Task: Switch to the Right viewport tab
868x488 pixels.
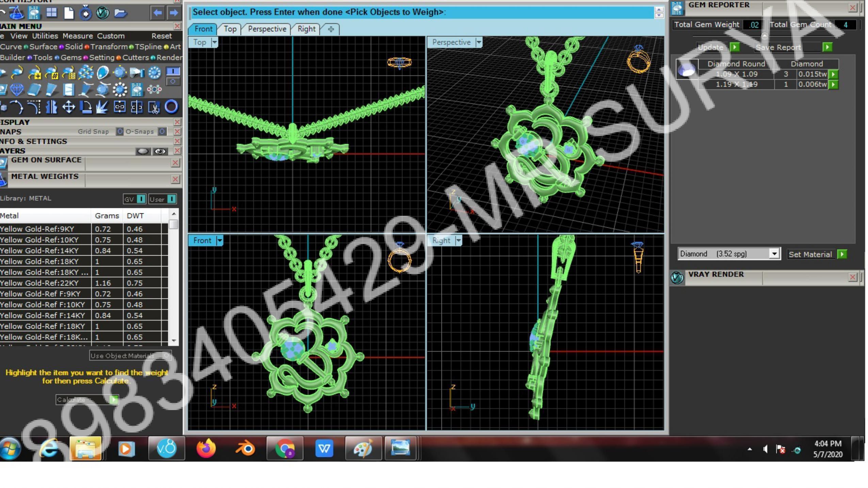Action: click(306, 29)
